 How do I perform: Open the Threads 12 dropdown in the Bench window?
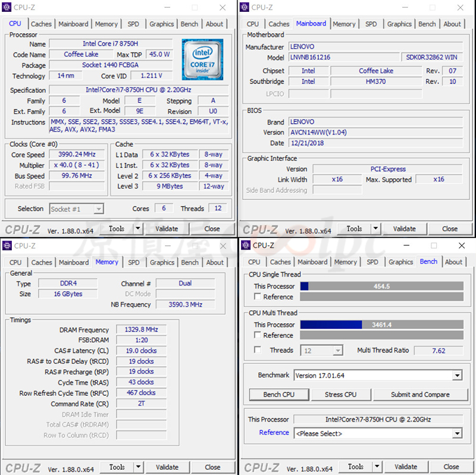pyautogui.click(x=321, y=351)
